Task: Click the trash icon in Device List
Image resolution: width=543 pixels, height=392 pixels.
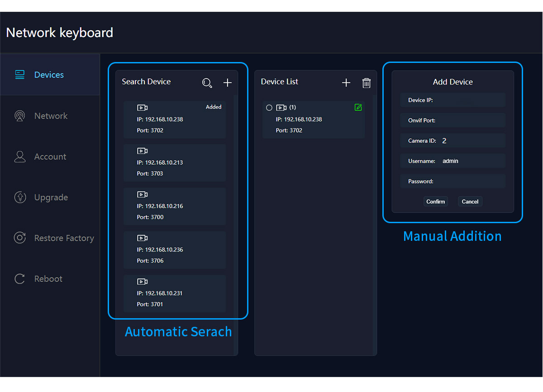Action: coord(367,83)
